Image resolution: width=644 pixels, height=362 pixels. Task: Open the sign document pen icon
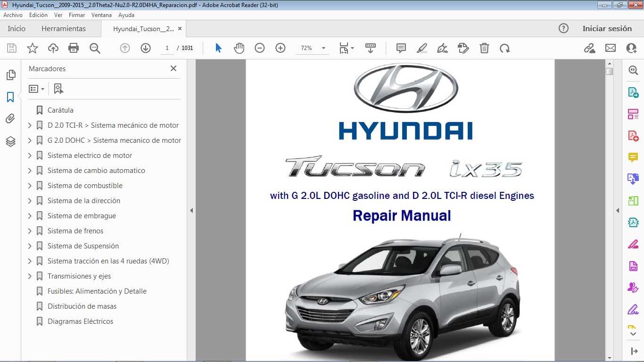pos(442,48)
